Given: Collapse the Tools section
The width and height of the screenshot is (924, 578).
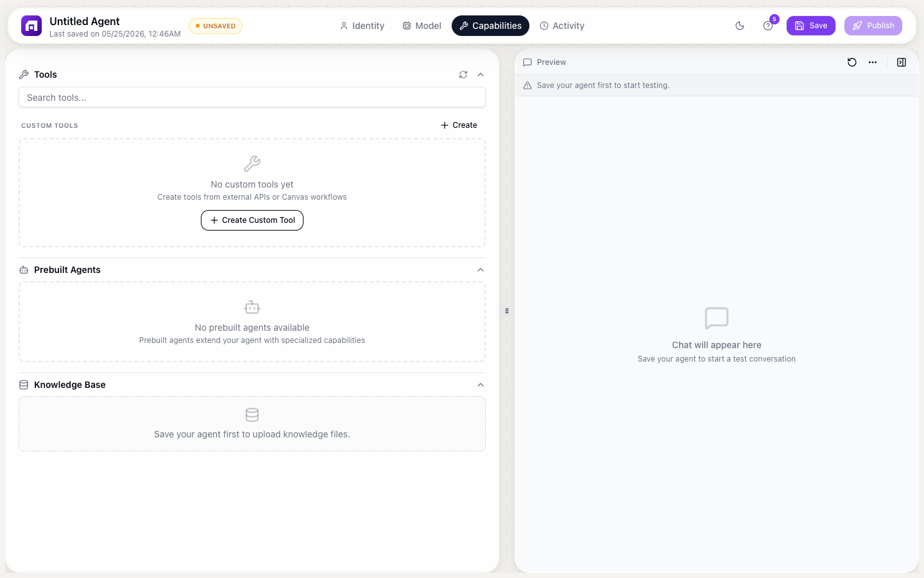Looking at the screenshot, I should tap(481, 74).
